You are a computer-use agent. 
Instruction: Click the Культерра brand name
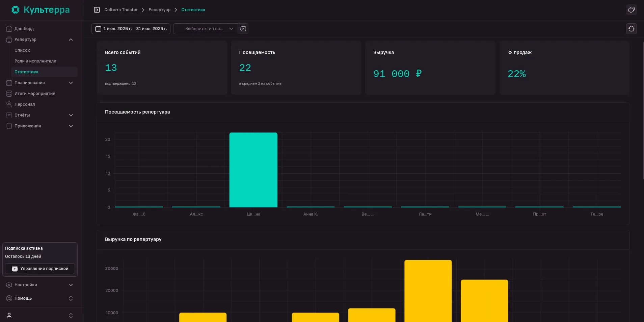tap(47, 10)
